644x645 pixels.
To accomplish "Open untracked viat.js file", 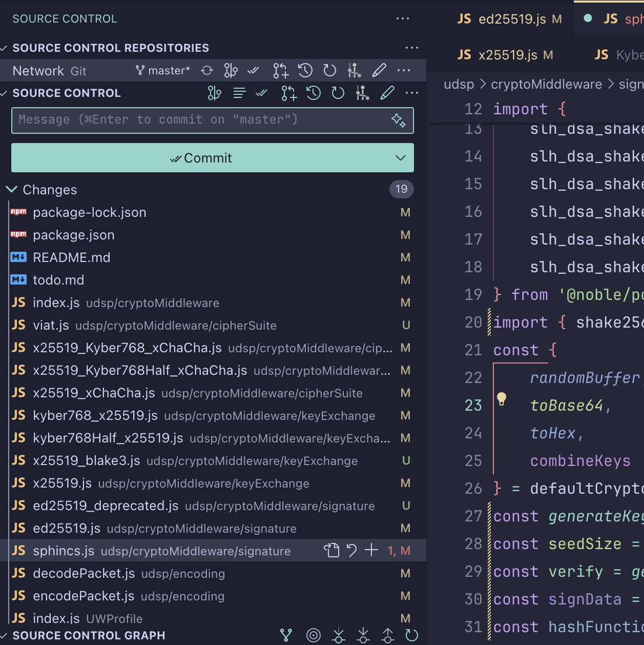I will [x=213, y=325].
